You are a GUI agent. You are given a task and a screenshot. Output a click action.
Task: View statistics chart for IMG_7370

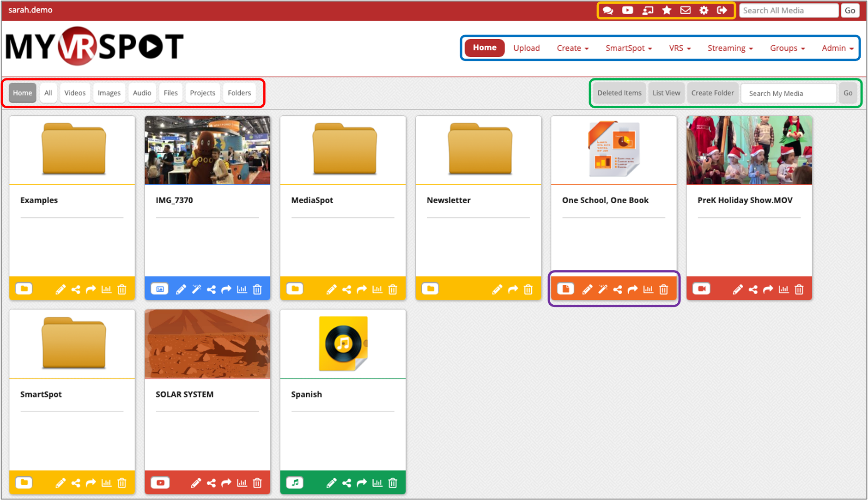tap(242, 289)
